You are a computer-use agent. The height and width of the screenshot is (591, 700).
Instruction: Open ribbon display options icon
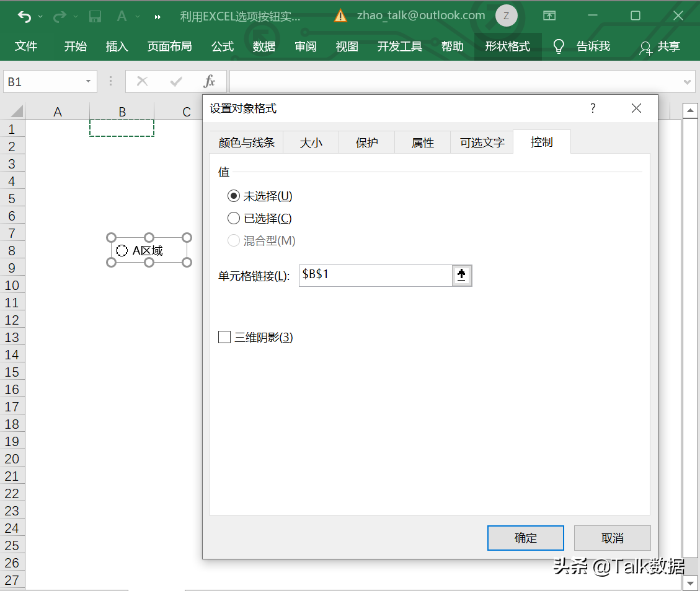coord(549,15)
